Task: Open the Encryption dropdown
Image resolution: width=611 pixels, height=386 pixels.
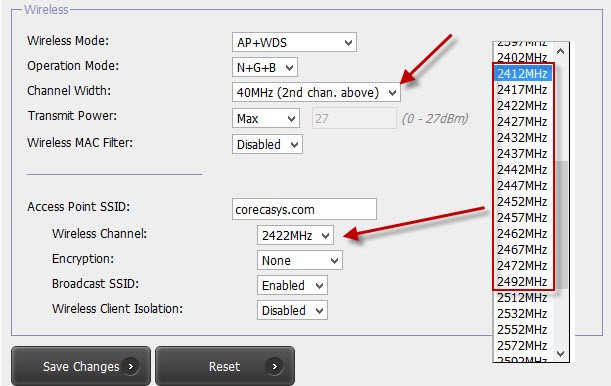Action: pos(300,260)
